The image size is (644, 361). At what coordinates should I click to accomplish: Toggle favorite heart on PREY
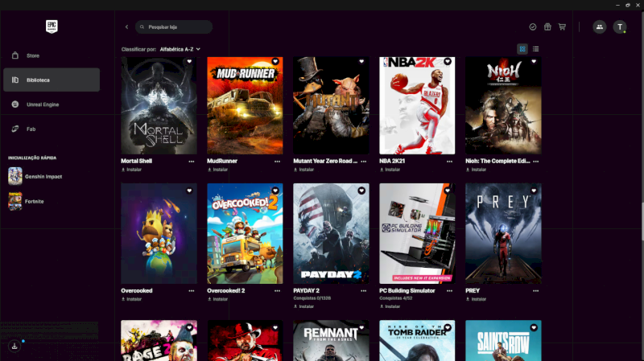pos(534,191)
